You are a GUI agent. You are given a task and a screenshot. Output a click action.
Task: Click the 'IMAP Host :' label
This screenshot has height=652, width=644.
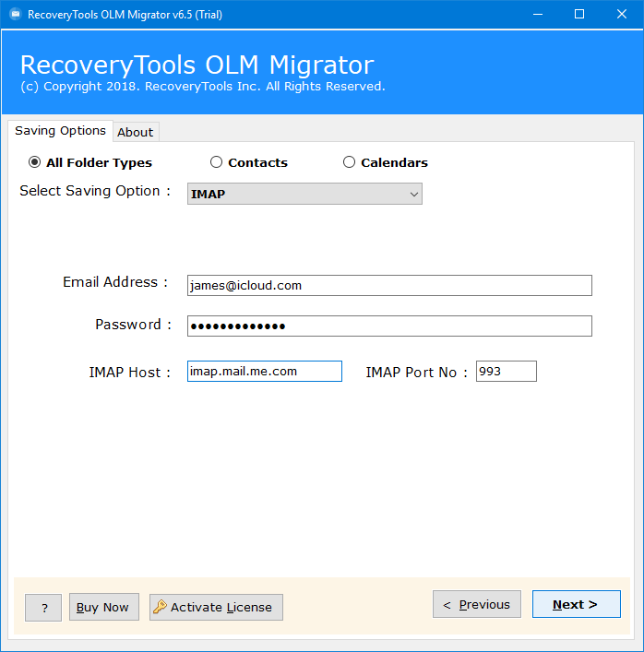click(130, 373)
